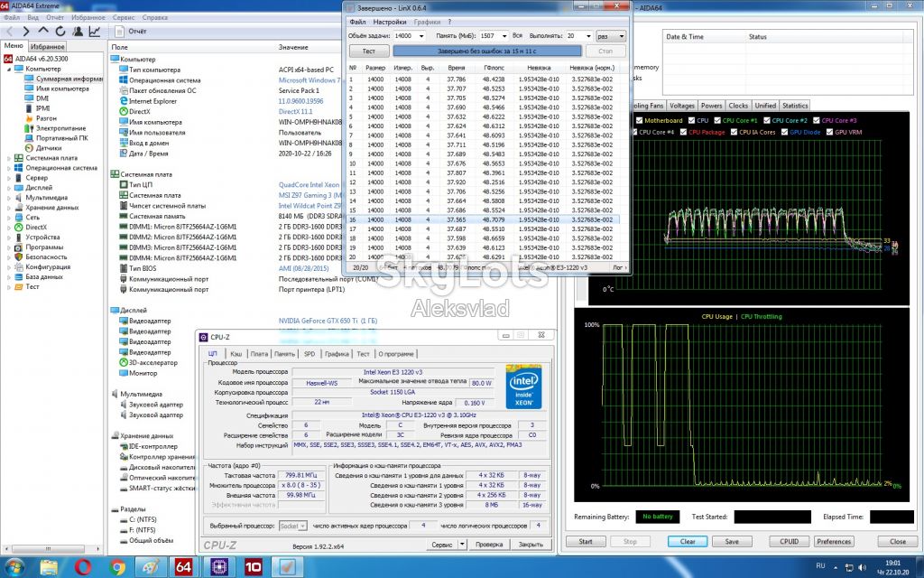Open Windows Start button
Screen dimensions: 924x578
point(14,567)
